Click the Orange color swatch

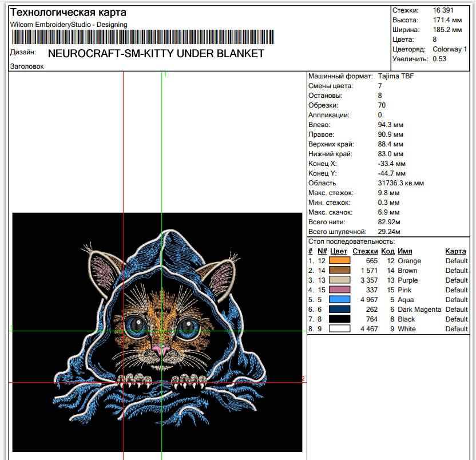click(339, 260)
